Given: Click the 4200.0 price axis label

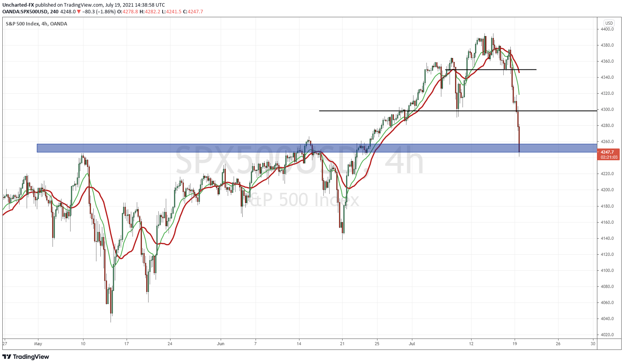Looking at the screenshot, I should tap(608, 190).
